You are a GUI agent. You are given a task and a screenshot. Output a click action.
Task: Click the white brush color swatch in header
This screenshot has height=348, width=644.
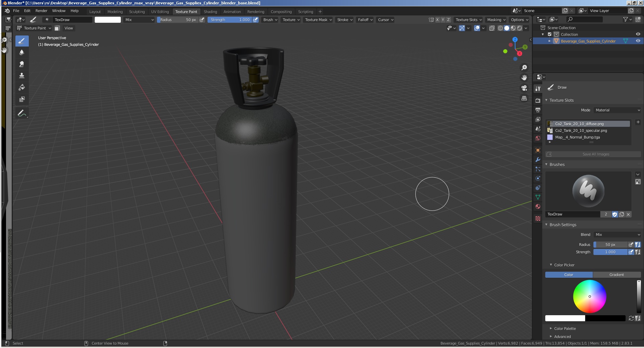click(x=108, y=20)
